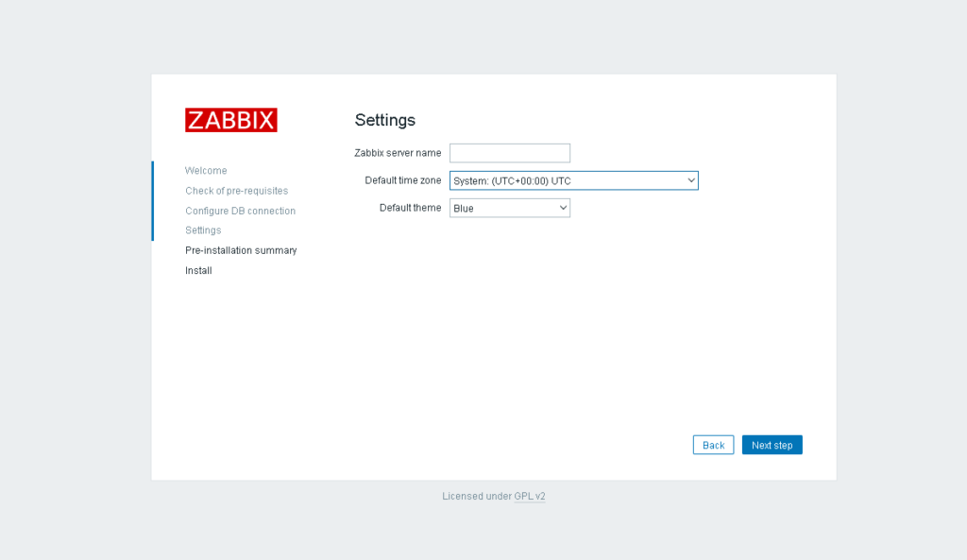Click the 'Licensed under' footer text

pos(477,496)
